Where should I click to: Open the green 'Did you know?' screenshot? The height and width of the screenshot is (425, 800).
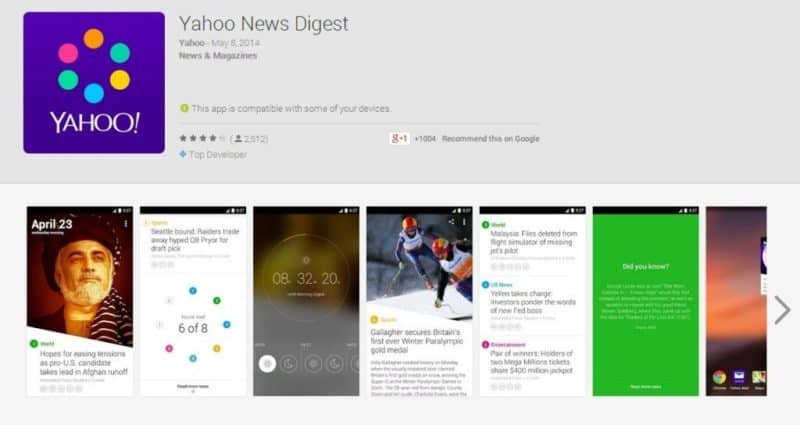[646, 301]
